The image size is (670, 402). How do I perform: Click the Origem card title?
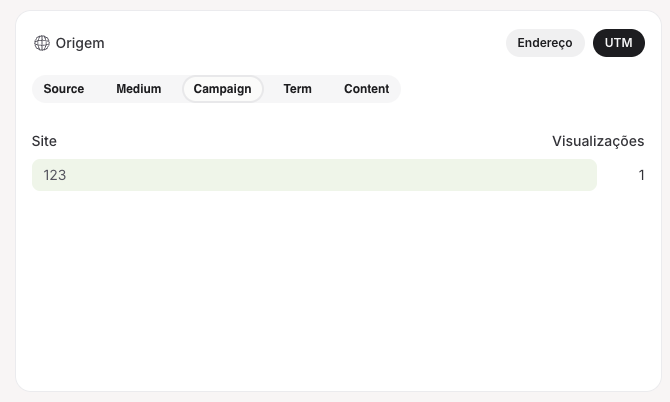pos(80,43)
